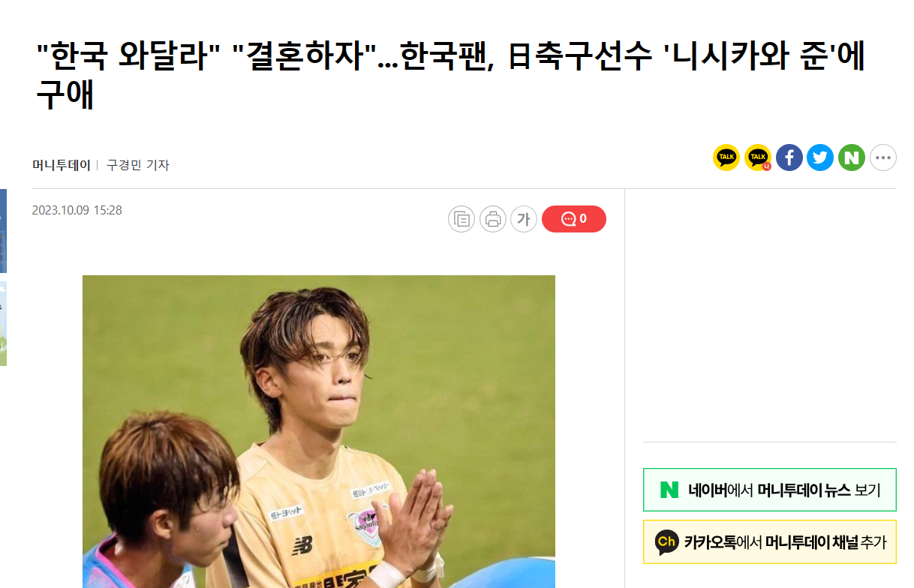Screen dimensions: 914x588
Task: Open the upper thumbnail at left edge
Action: [3, 231]
